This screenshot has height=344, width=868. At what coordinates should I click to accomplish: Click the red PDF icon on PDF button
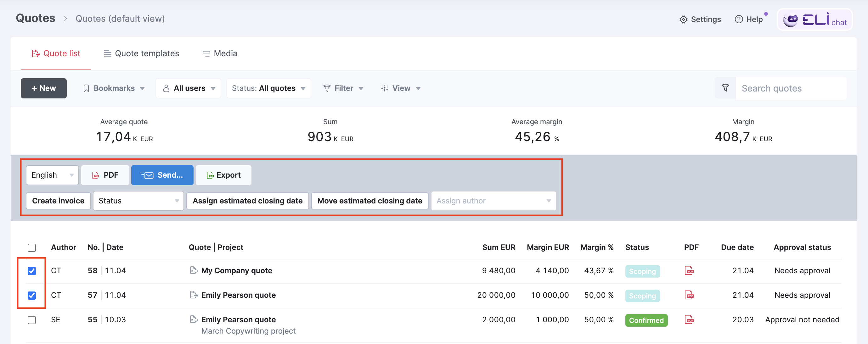[96, 175]
